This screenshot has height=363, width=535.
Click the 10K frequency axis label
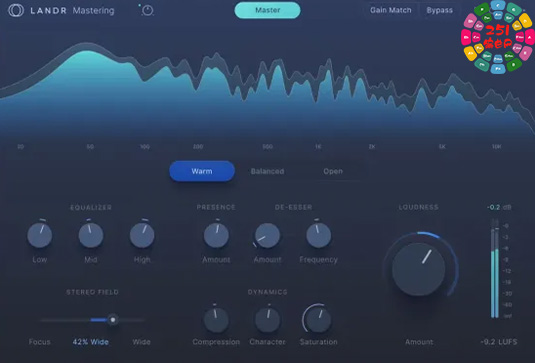[496, 147]
